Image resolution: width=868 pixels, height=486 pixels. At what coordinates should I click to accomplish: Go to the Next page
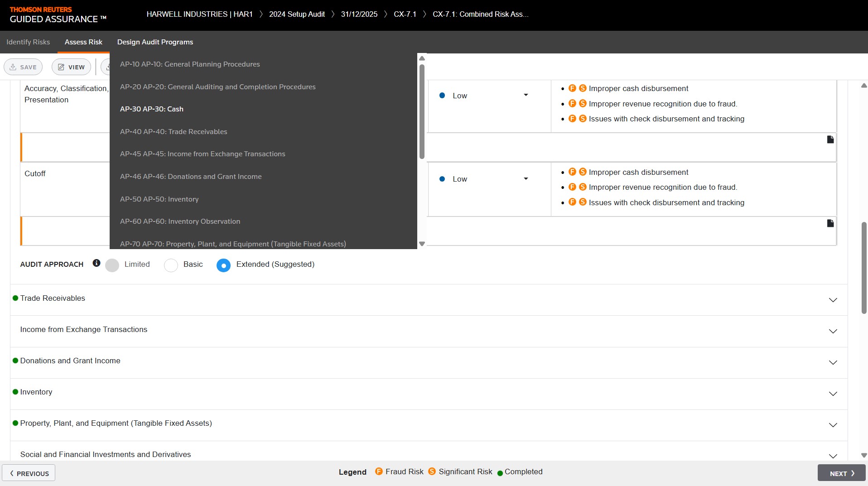click(x=841, y=473)
